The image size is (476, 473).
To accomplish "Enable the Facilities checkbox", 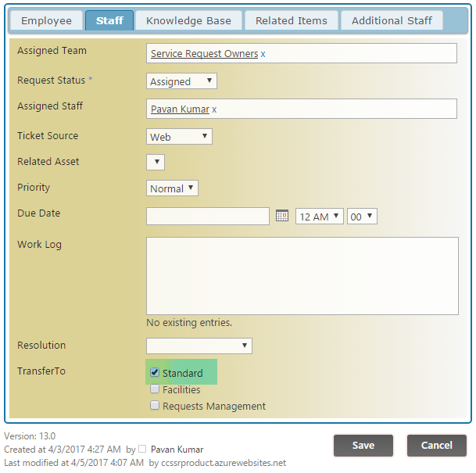I will point(155,389).
